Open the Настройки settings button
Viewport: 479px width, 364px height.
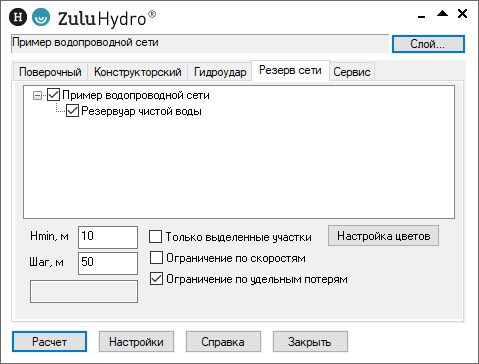pos(136,342)
